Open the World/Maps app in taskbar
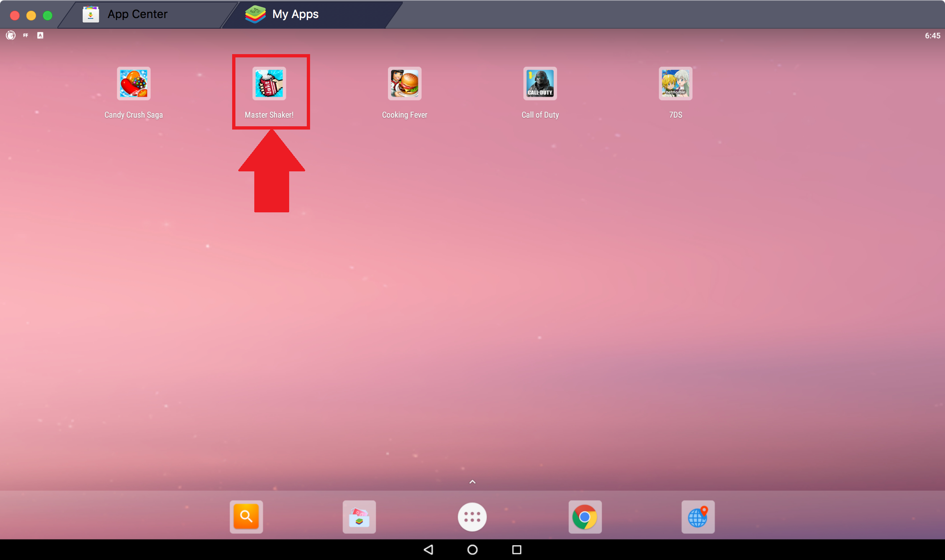Image resolution: width=945 pixels, height=560 pixels. pos(698,517)
